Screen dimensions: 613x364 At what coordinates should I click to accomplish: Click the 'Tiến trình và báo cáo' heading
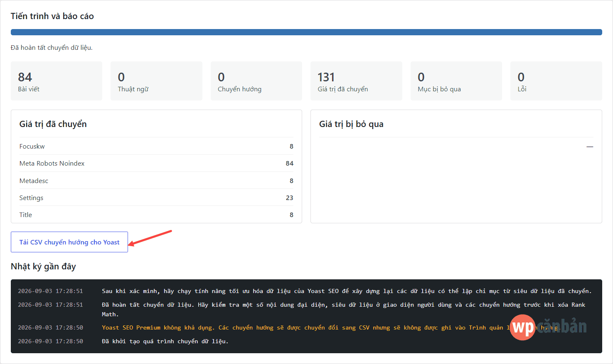tap(52, 16)
